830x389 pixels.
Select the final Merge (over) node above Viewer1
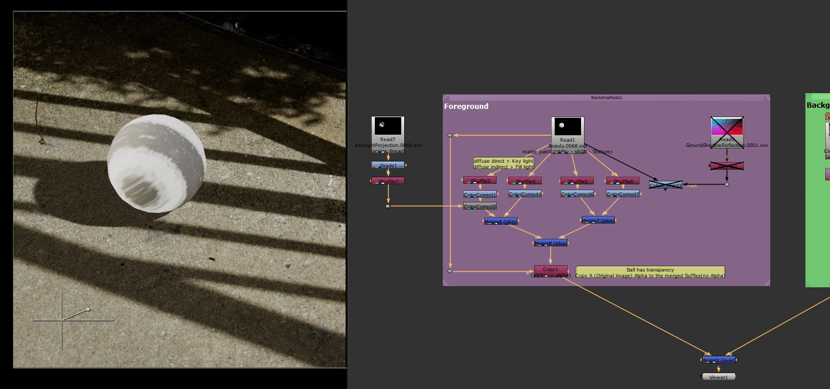tap(718, 360)
